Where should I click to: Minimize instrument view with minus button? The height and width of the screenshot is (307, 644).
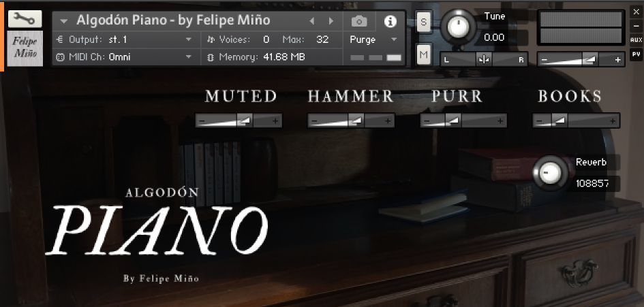637,25
